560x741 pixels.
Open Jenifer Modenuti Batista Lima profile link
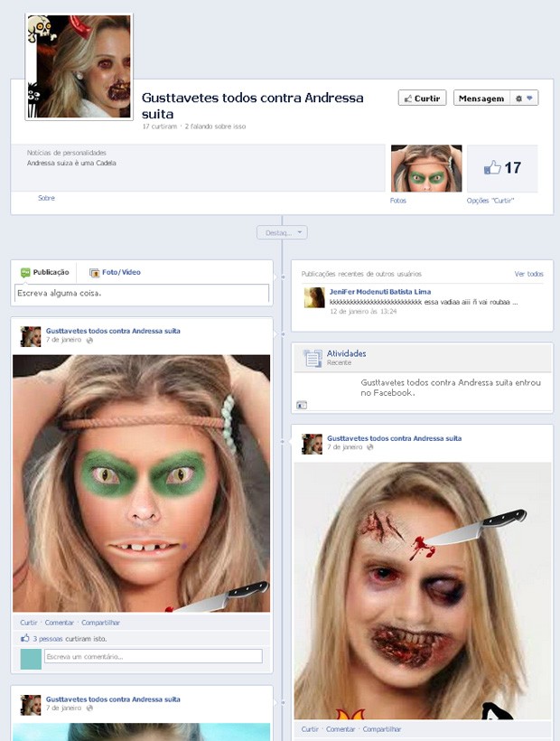coord(380,292)
